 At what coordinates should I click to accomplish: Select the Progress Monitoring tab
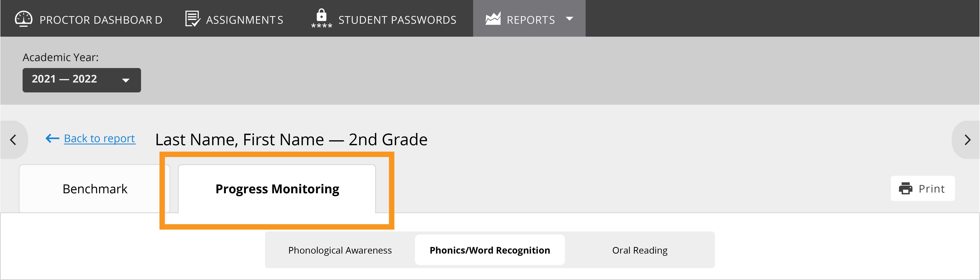pyautogui.click(x=277, y=189)
